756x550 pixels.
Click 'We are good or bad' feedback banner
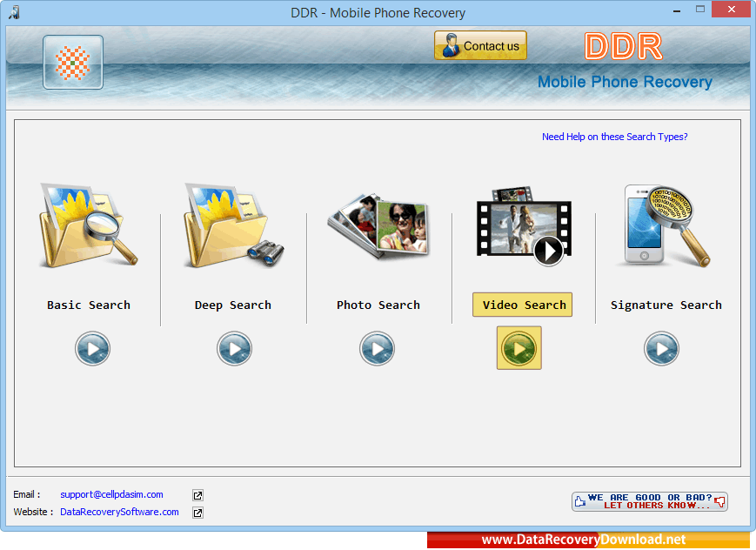point(650,501)
